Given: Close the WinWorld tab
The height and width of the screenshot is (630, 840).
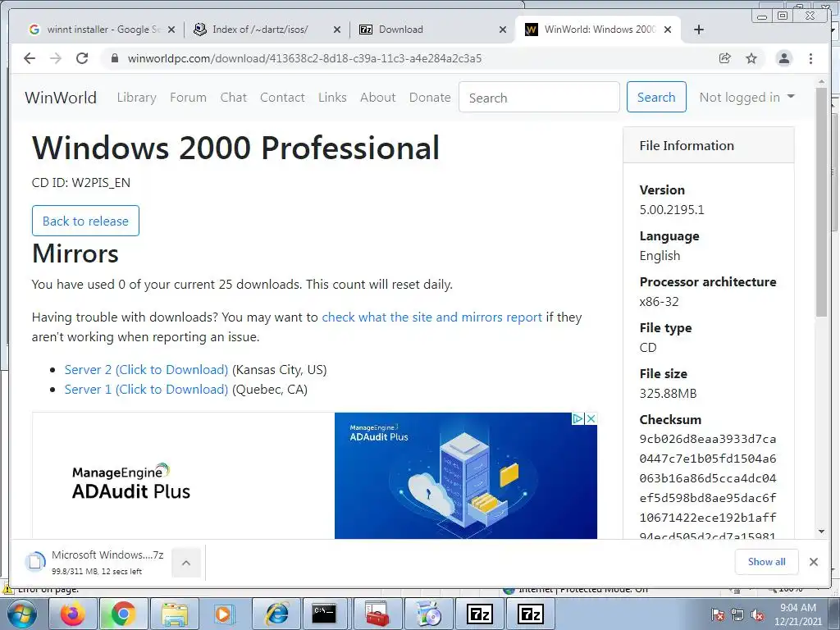Looking at the screenshot, I should pos(668,30).
